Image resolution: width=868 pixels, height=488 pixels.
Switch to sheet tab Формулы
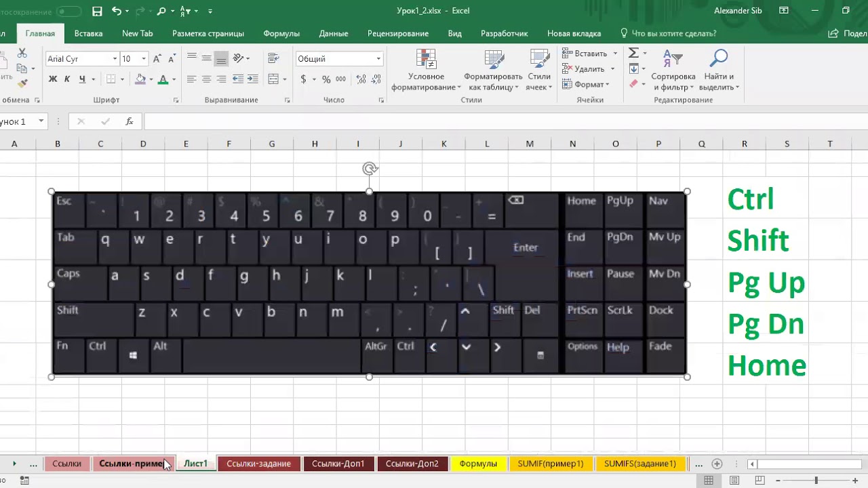[478, 464]
